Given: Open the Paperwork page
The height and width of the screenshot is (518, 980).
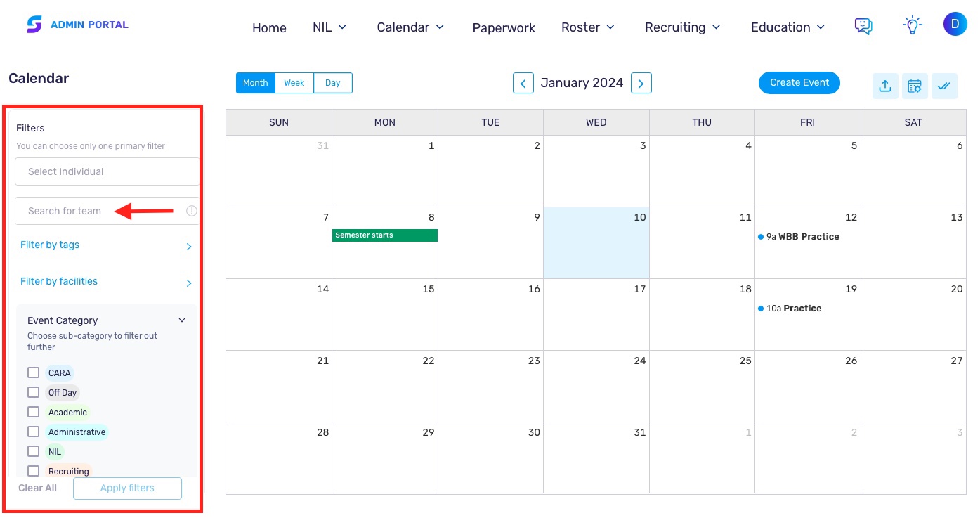Looking at the screenshot, I should click(x=504, y=28).
